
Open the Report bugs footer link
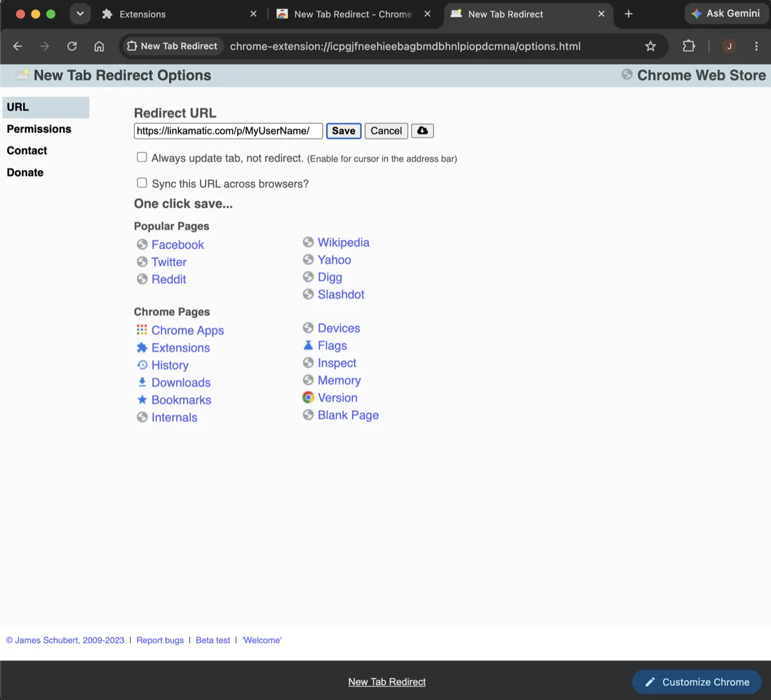(160, 640)
